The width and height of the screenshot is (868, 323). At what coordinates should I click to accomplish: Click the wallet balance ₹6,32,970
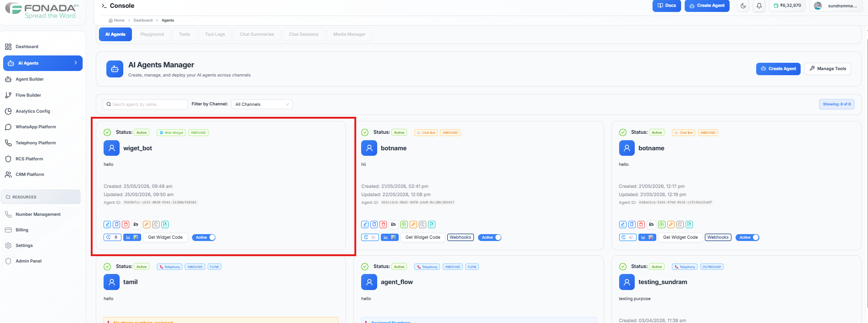787,5
